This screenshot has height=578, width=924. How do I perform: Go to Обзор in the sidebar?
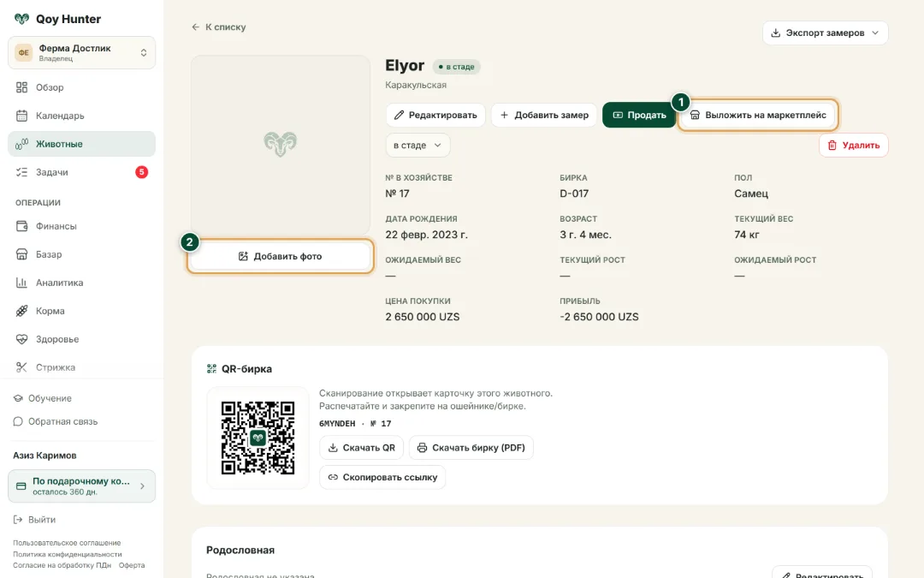pyautogui.click(x=82, y=87)
